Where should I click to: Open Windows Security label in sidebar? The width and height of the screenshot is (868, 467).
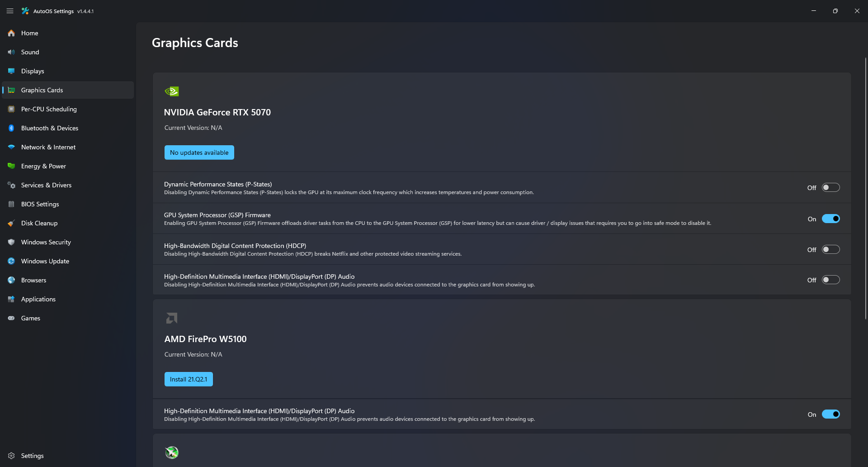point(46,242)
